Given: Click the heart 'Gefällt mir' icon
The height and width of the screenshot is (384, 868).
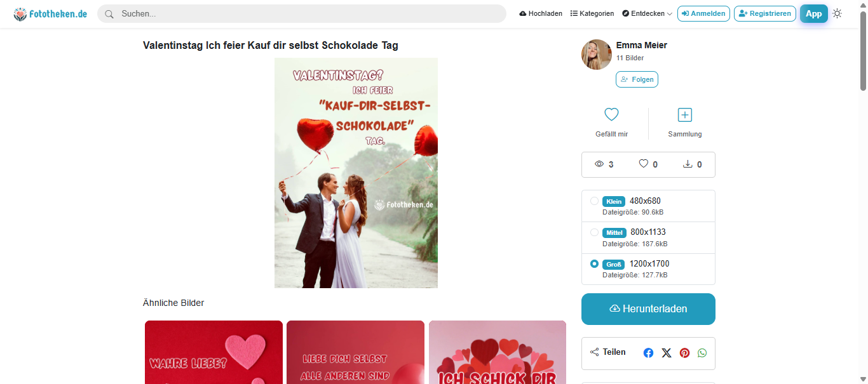Looking at the screenshot, I should [x=611, y=115].
